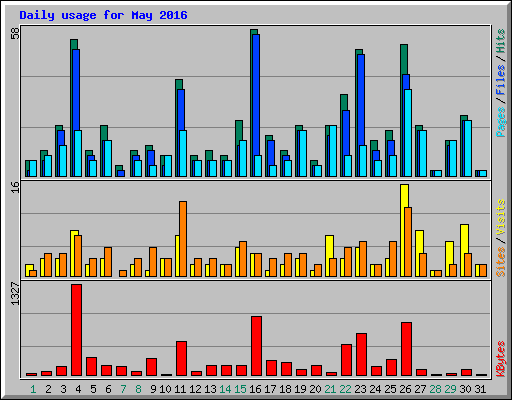Click day 26 on the x-axis
The image size is (512, 400).
click(405, 389)
